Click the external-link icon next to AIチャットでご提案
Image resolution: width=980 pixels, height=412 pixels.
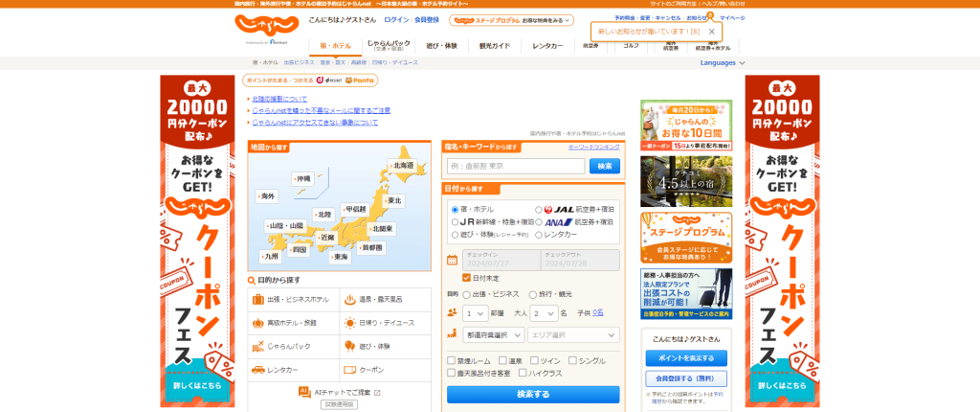click(x=377, y=393)
